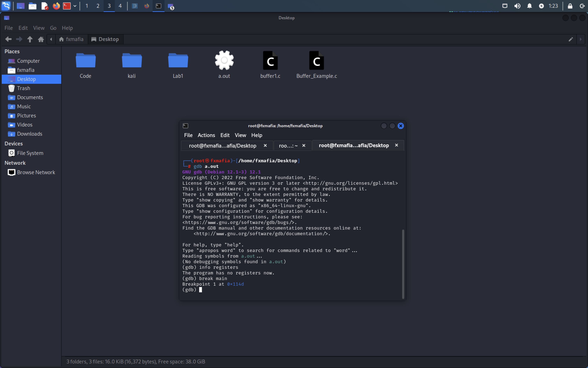588x368 pixels.
Task: Open the Edit menu in file manager
Action: tap(23, 28)
